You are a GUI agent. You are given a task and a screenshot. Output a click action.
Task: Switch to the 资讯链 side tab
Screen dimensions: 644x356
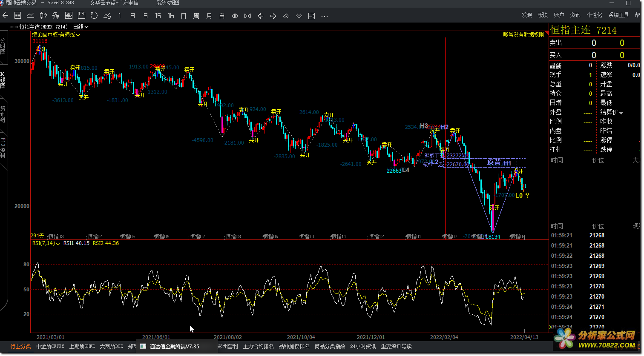pos(3,114)
